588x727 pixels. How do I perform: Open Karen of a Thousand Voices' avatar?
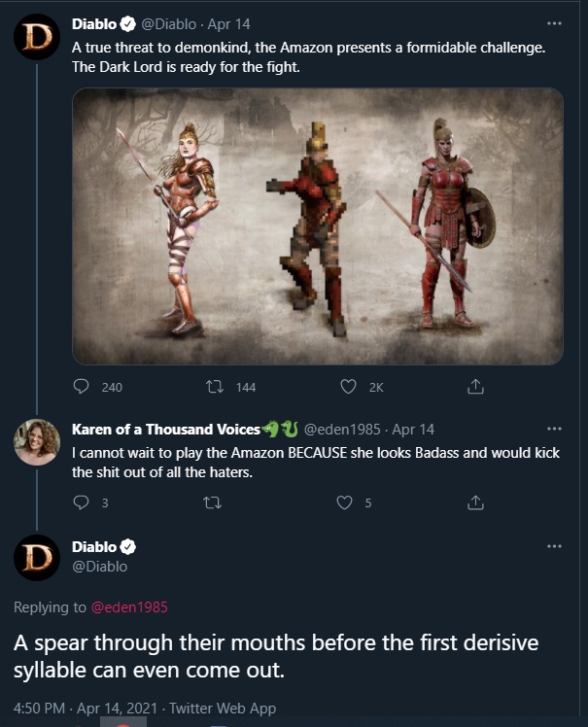pos(37,442)
